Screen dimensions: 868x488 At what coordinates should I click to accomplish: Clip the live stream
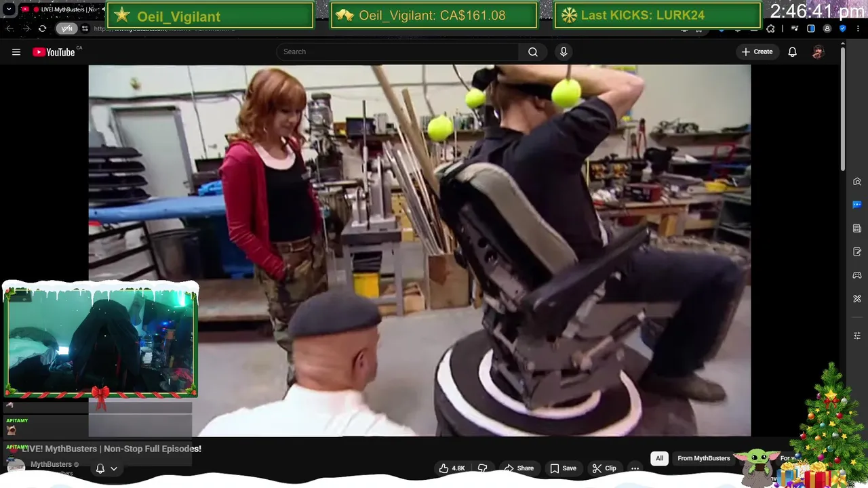(604, 468)
